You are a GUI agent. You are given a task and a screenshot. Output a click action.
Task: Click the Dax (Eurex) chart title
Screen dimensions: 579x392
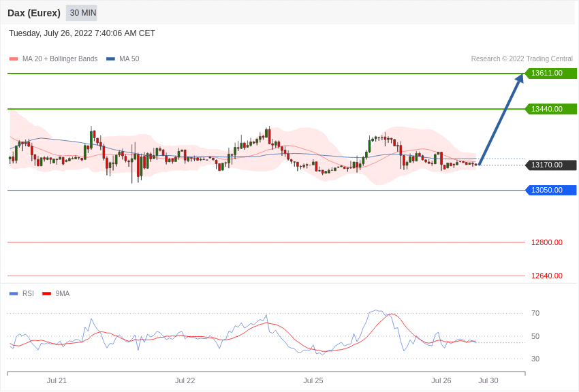[x=34, y=13]
